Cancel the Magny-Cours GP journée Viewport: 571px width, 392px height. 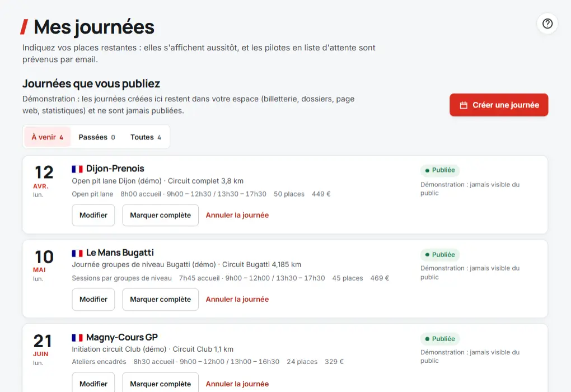pyautogui.click(x=237, y=384)
